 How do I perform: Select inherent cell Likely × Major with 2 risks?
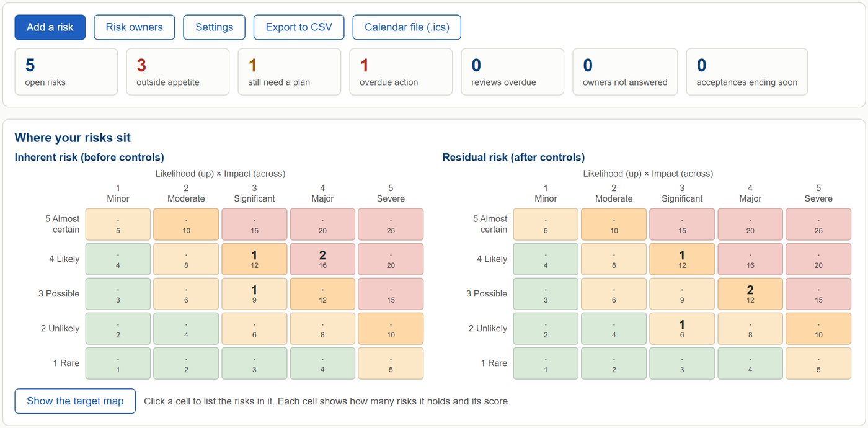[322, 259]
